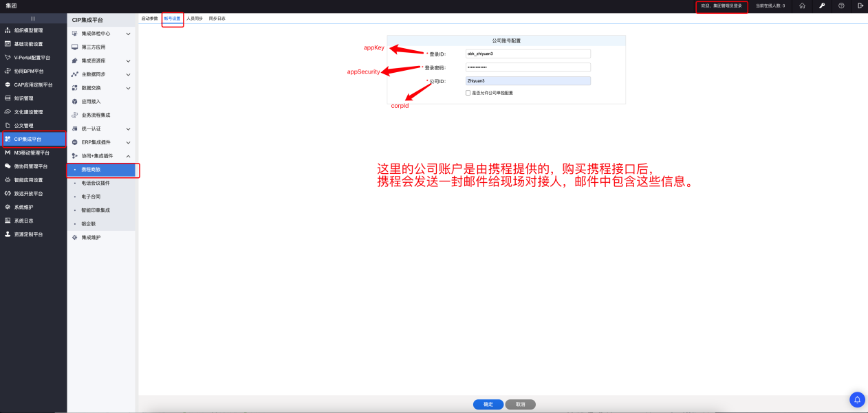Open CAP应用定制平台 in the sidebar

click(33, 85)
